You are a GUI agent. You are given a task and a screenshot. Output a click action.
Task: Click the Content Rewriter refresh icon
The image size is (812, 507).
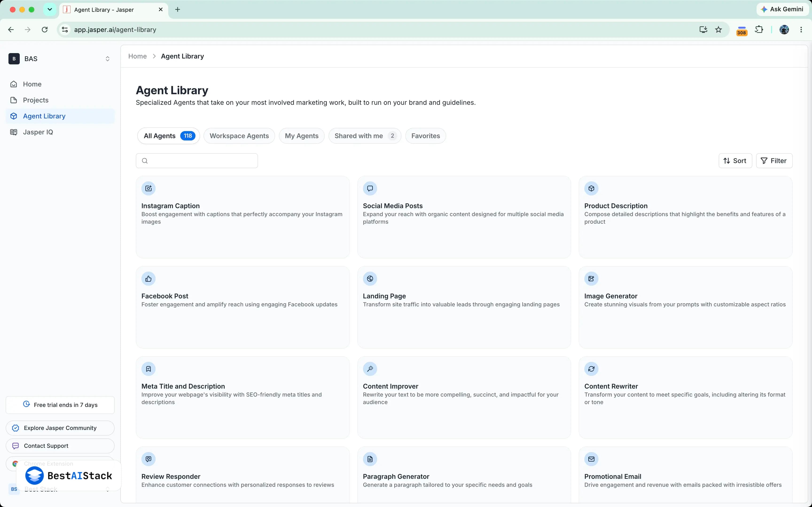click(x=591, y=369)
